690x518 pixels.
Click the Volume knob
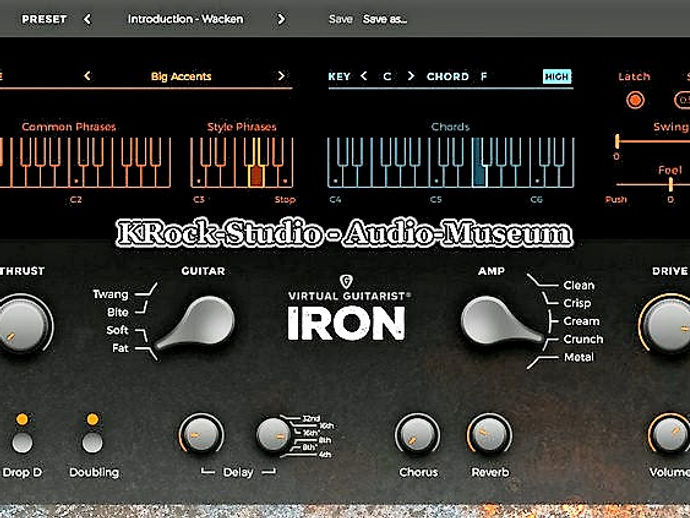(x=670, y=434)
